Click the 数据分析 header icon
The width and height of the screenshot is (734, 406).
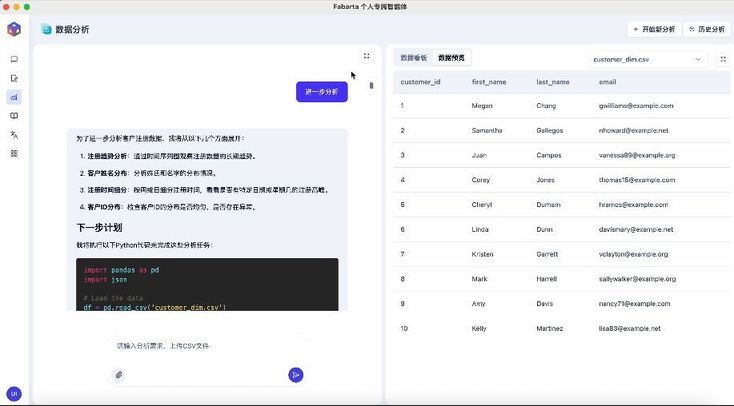click(46, 29)
